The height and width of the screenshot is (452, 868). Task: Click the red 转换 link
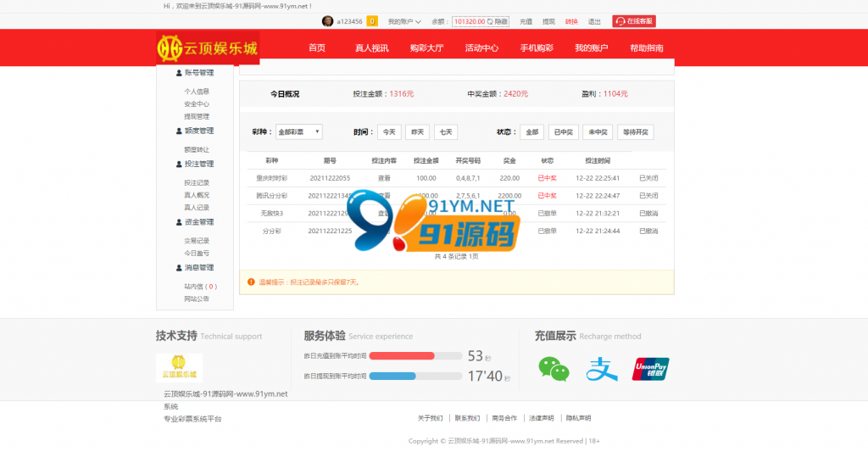[571, 21]
